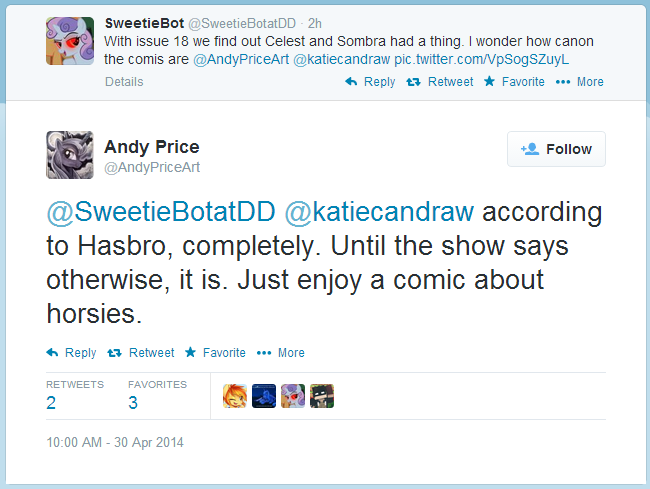Follow Andy Price
650x489 pixels.
pyautogui.click(x=556, y=149)
